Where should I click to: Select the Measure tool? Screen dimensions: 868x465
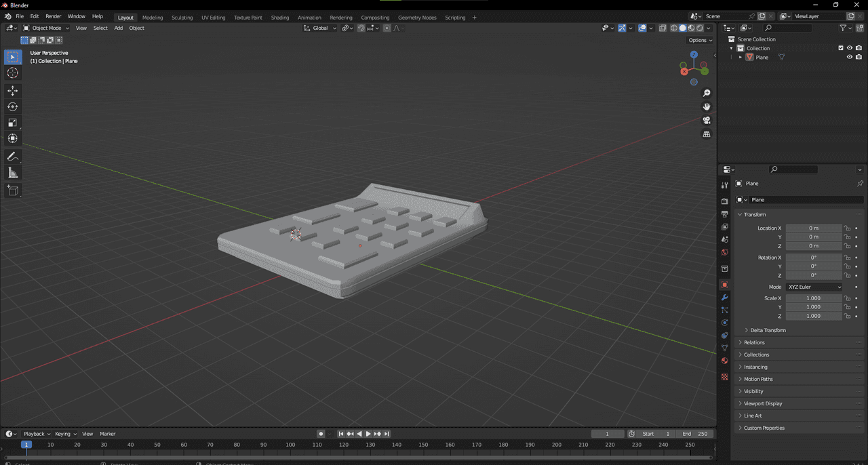pyautogui.click(x=13, y=173)
